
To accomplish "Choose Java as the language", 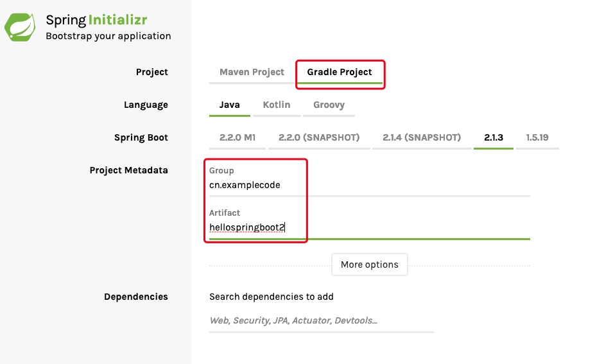I will click(x=230, y=105).
